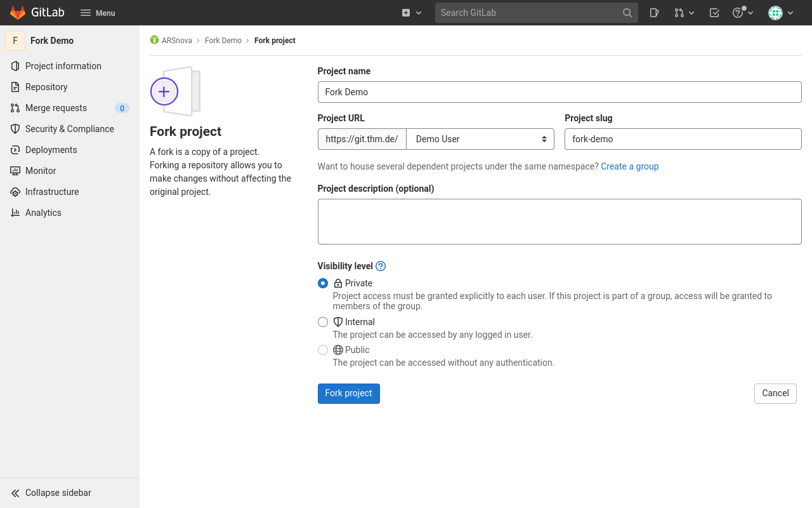Image resolution: width=812 pixels, height=508 pixels.
Task: Click the Monitor screen sidebar icon
Action: tap(15, 171)
